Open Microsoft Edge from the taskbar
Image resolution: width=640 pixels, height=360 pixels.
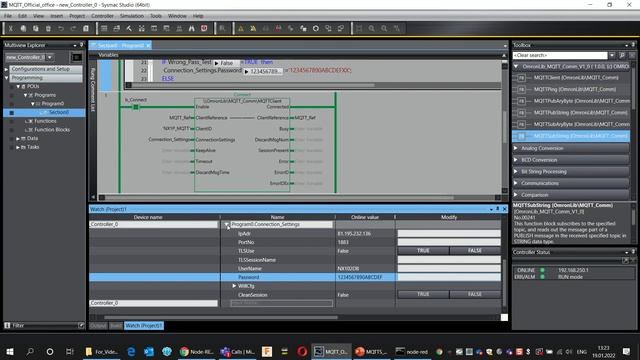tap(131, 351)
